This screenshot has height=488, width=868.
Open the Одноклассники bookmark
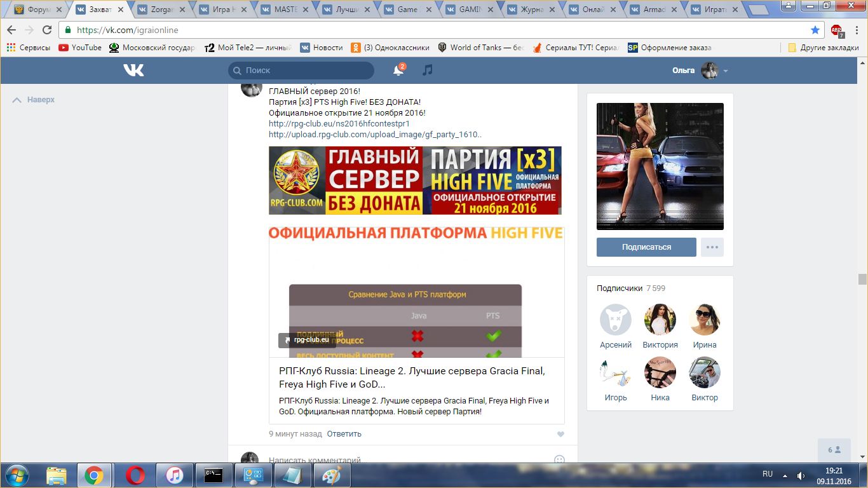390,48
